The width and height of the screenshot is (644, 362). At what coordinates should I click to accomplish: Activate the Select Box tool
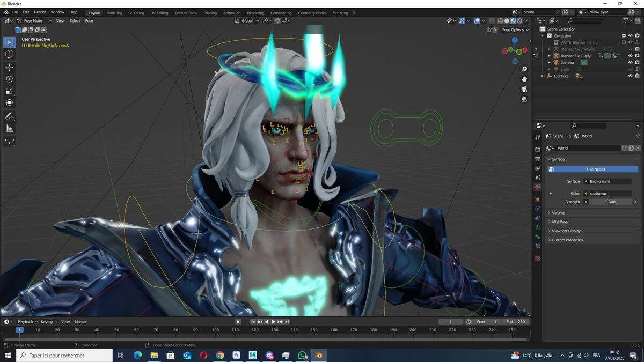click(x=9, y=42)
